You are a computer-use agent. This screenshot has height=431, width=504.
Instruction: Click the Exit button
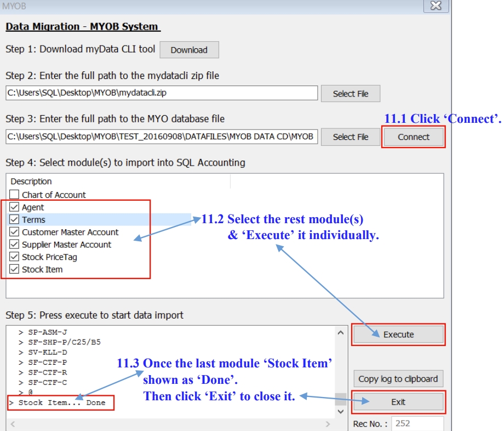pos(398,402)
